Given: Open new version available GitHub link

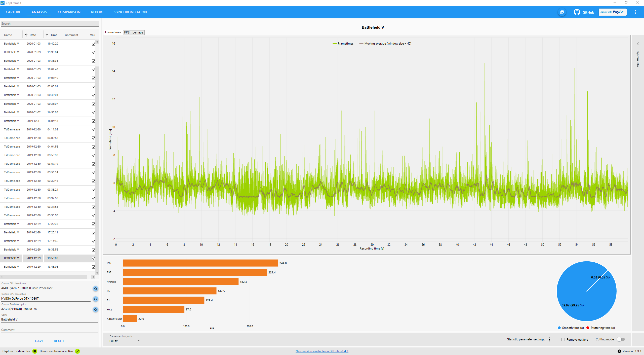Looking at the screenshot, I should point(322,351).
